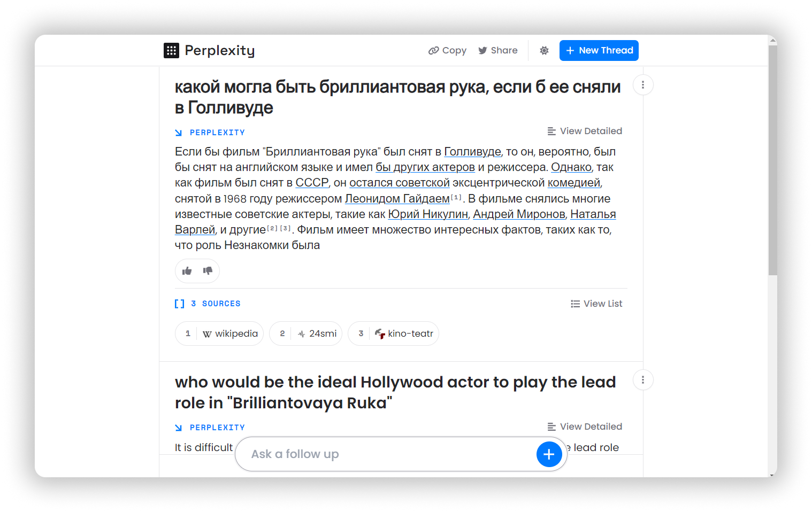Click the Леонидом Гайдаем link
This screenshot has height=512, width=812.
[x=397, y=199]
